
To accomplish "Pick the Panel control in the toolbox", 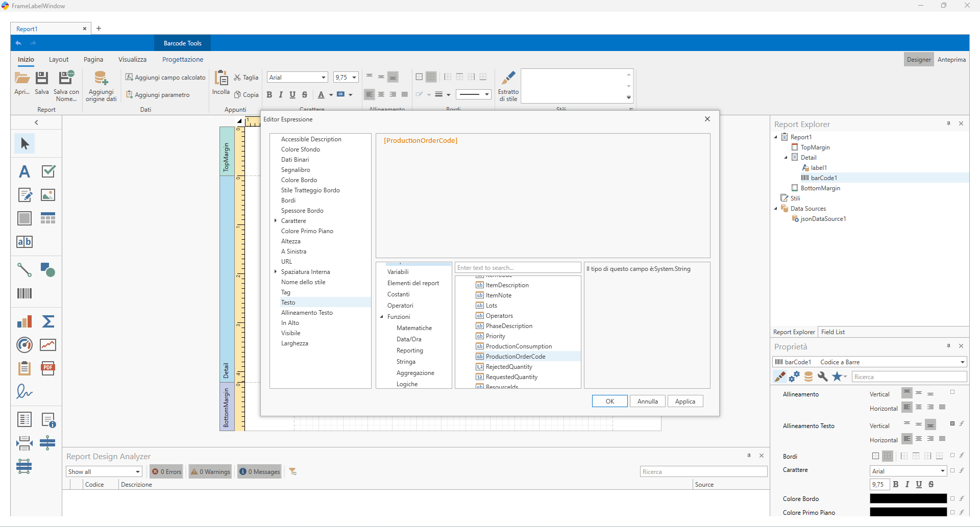I will [x=24, y=218].
